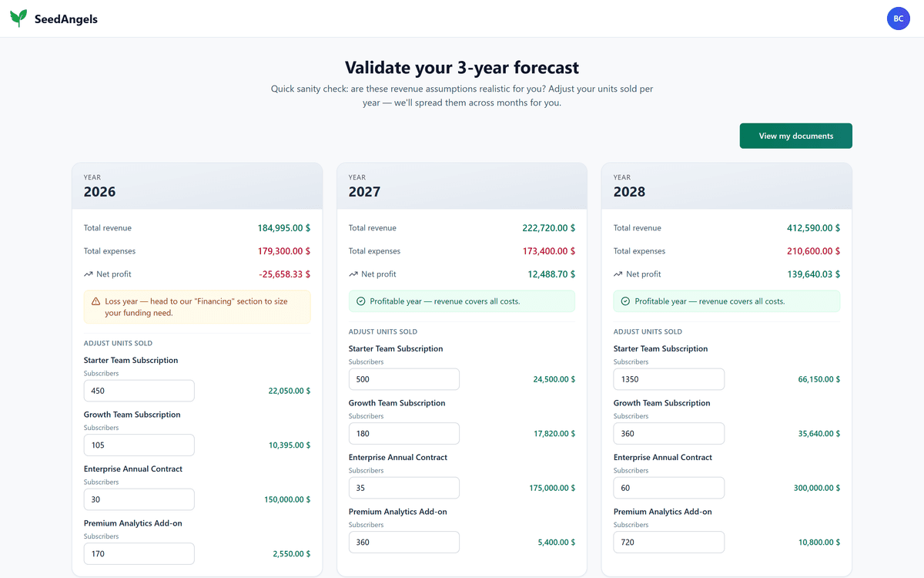Click 2026 Growth revenue 10,395.00 $

point(290,445)
